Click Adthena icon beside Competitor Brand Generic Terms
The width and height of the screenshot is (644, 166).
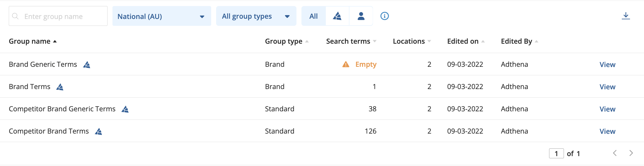tap(125, 109)
